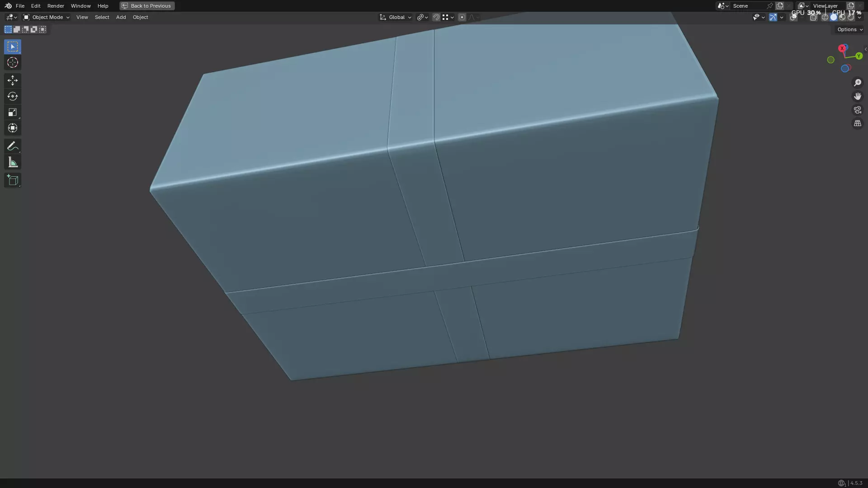
Task: Open Global transform orientation dropdown
Action: [396, 17]
